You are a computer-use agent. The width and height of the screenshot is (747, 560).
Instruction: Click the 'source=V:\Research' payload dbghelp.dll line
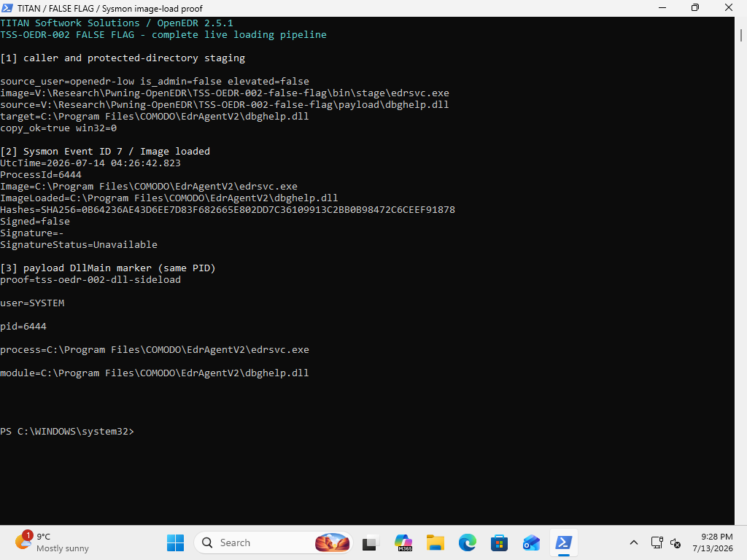(x=225, y=105)
